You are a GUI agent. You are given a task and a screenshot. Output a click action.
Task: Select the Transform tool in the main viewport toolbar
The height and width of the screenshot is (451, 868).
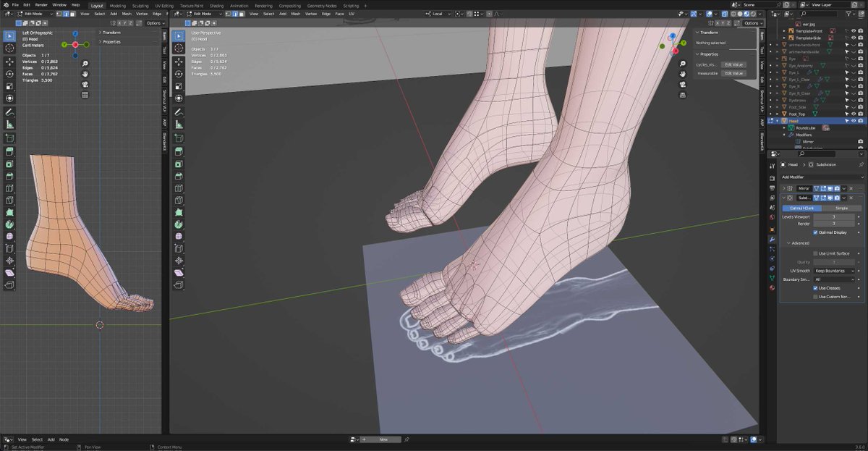coord(179,98)
